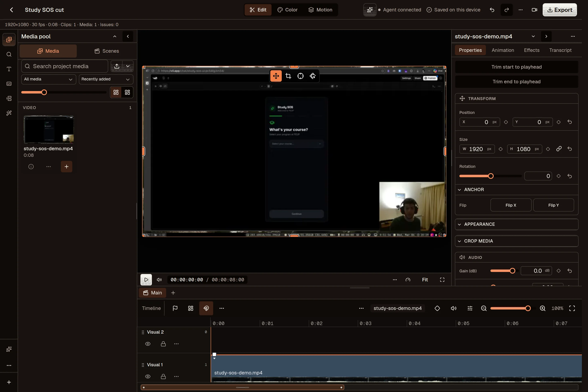Click the Export button
Screen dimensions: 588x392
click(559, 10)
